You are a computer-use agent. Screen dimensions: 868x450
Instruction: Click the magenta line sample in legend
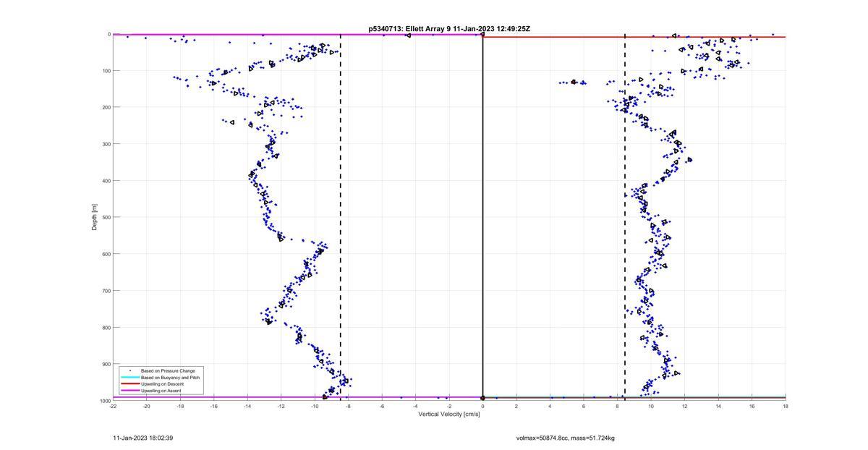[x=129, y=391]
